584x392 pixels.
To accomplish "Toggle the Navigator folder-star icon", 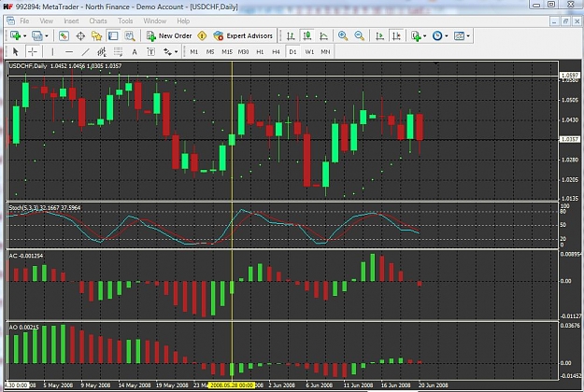I will [96, 36].
